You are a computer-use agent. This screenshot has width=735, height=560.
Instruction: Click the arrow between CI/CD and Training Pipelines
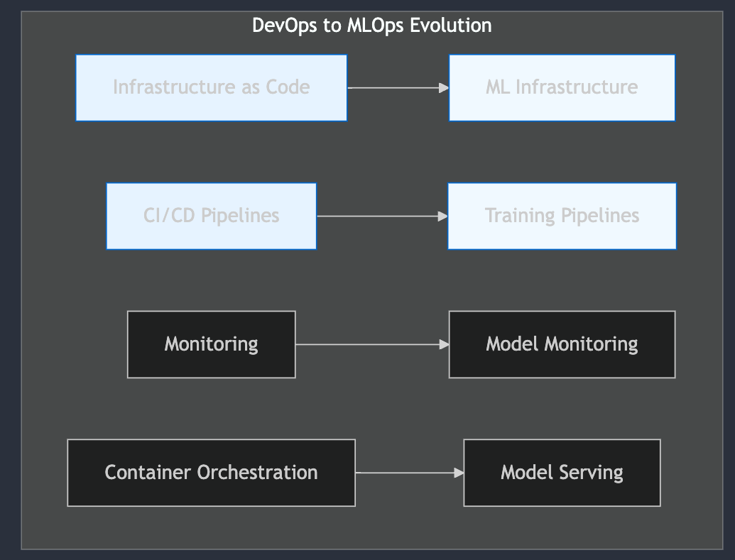(x=382, y=216)
